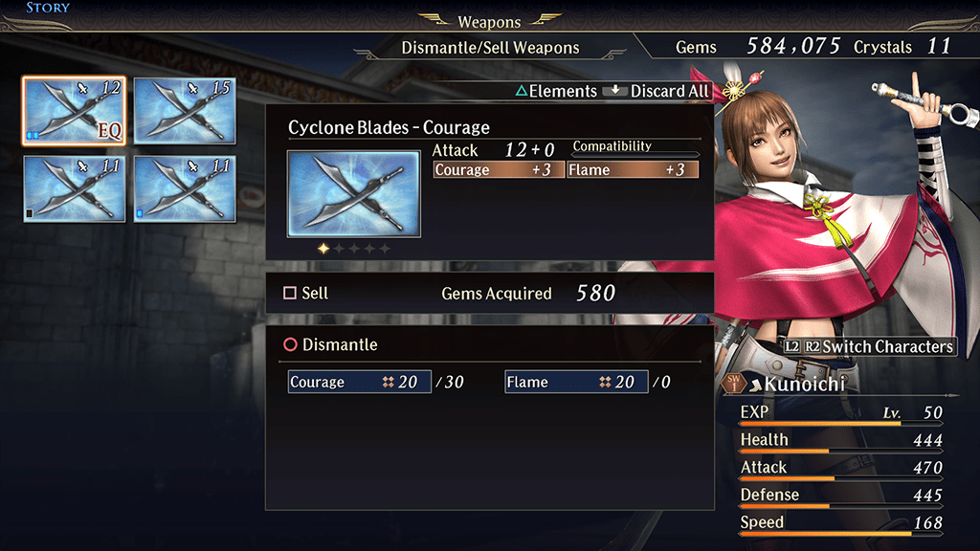Select the equipped level 12 weapon thumbnail
Image resolution: width=980 pixels, height=551 pixels.
[x=74, y=111]
